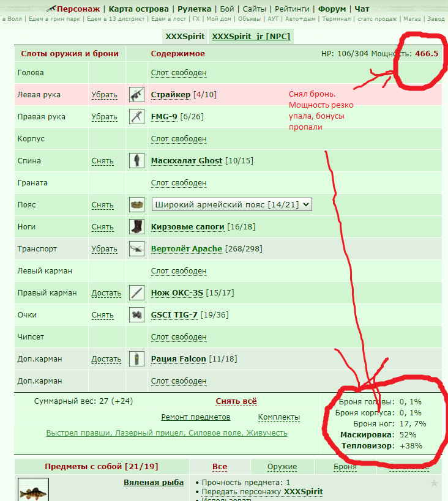Click the Маскхалат Ghost item icon
This screenshot has width=448, height=501.
136,161
